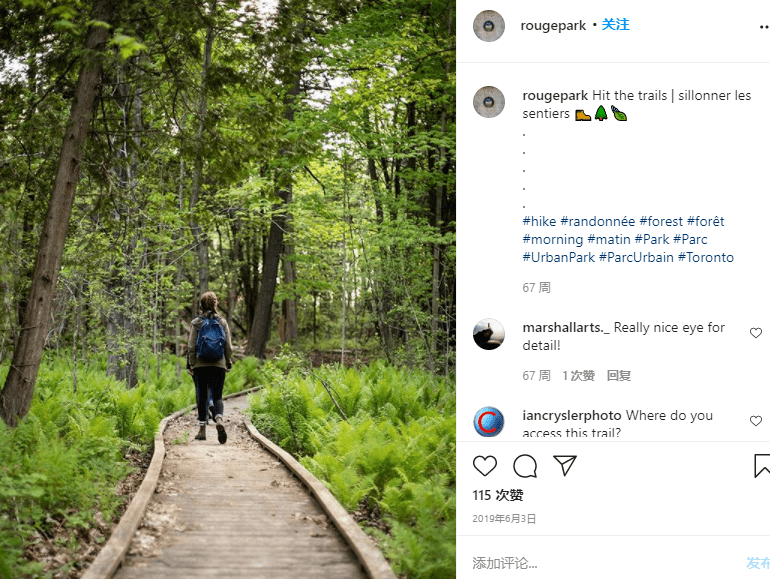Open the #hike hashtag
Image resolution: width=770 pixels, height=579 pixels.
[x=539, y=221]
